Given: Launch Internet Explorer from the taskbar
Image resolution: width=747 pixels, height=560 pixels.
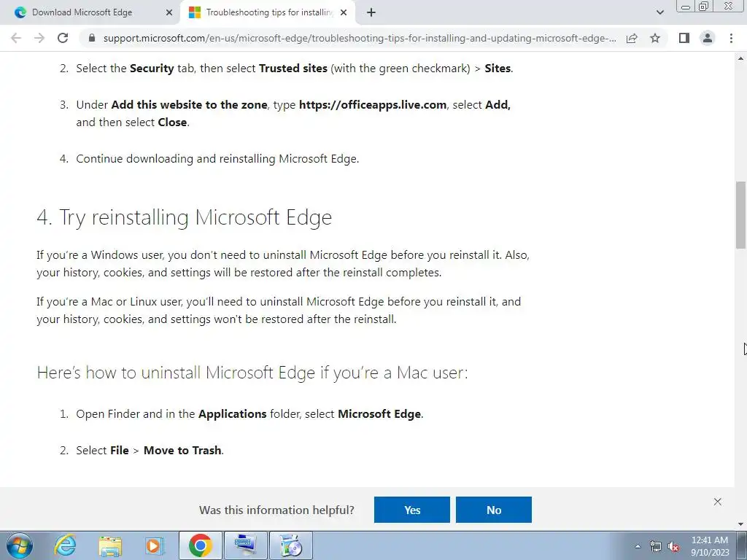Looking at the screenshot, I should pyautogui.click(x=65, y=545).
